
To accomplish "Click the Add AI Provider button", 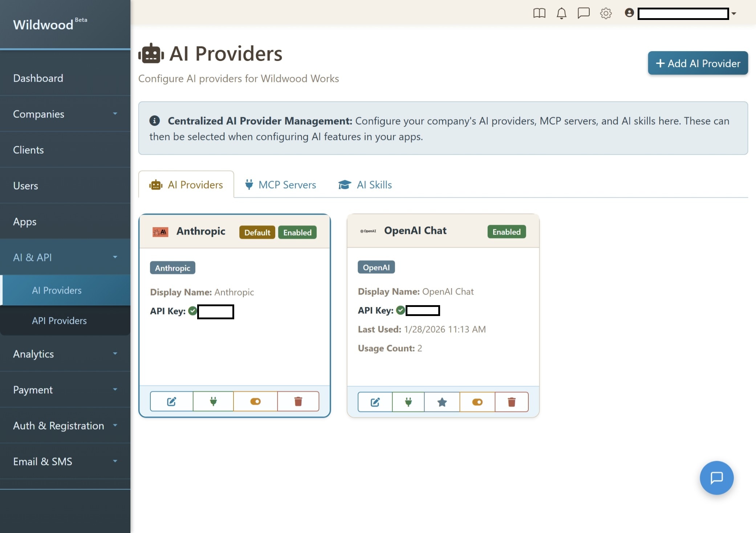I will (697, 63).
